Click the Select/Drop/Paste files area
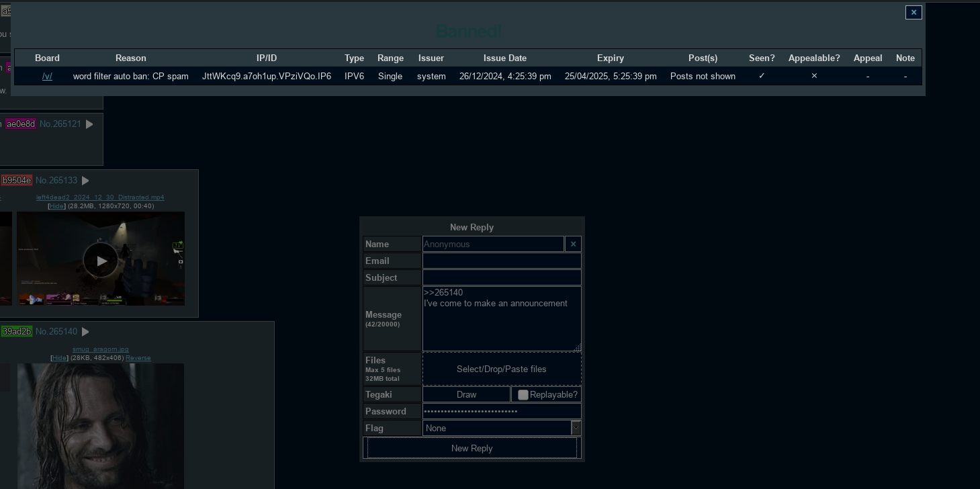The height and width of the screenshot is (489, 980). pos(502,369)
